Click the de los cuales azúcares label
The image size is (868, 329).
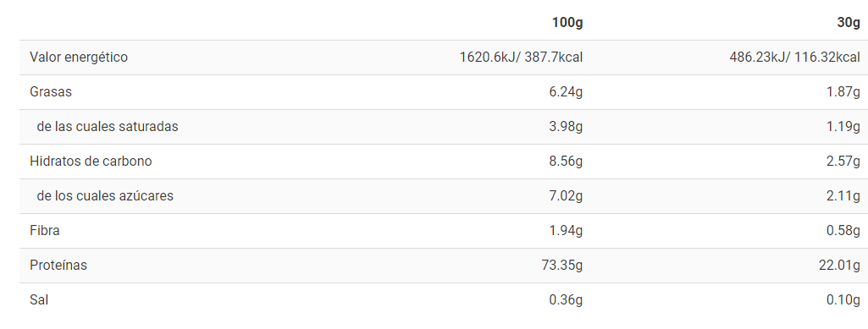click(x=105, y=195)
